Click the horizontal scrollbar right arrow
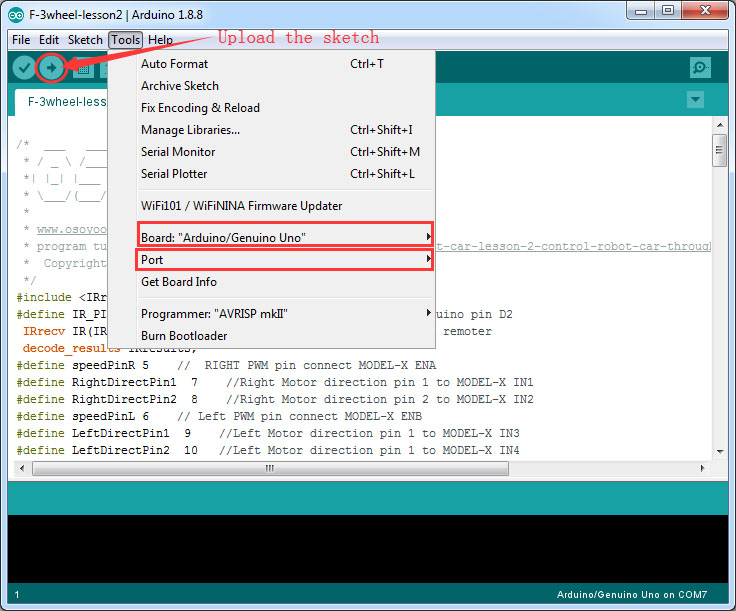 (702, 468)
